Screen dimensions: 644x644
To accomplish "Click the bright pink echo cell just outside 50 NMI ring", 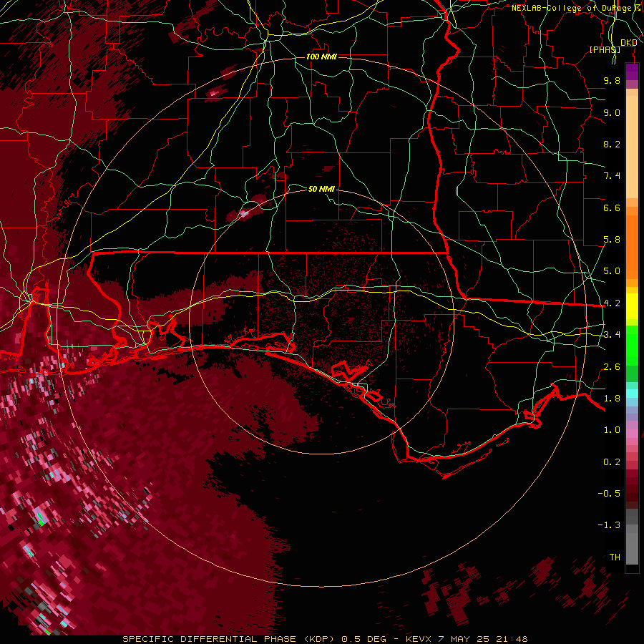I will point(245,213).
